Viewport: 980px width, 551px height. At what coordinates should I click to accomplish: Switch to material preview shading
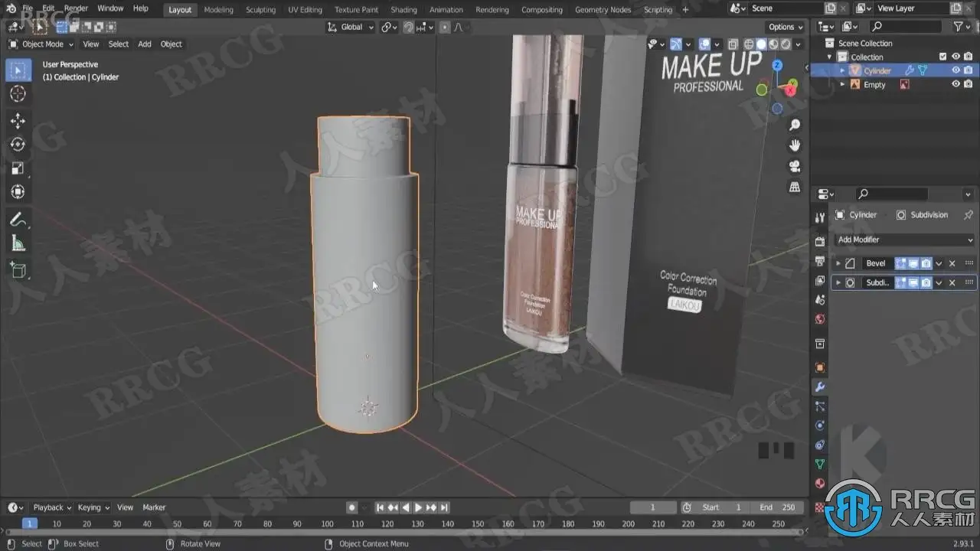tap(773, 44)
